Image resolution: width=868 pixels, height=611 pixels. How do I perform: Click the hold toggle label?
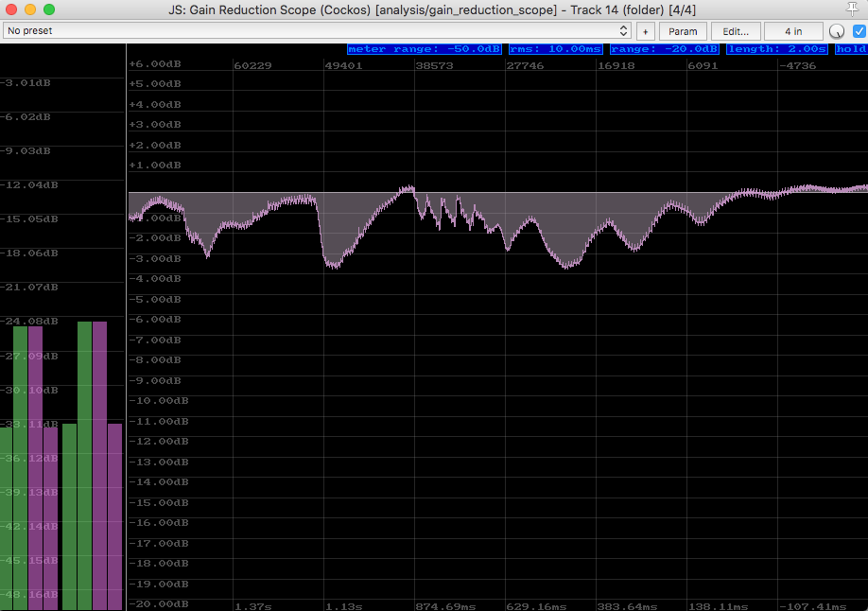851,49
